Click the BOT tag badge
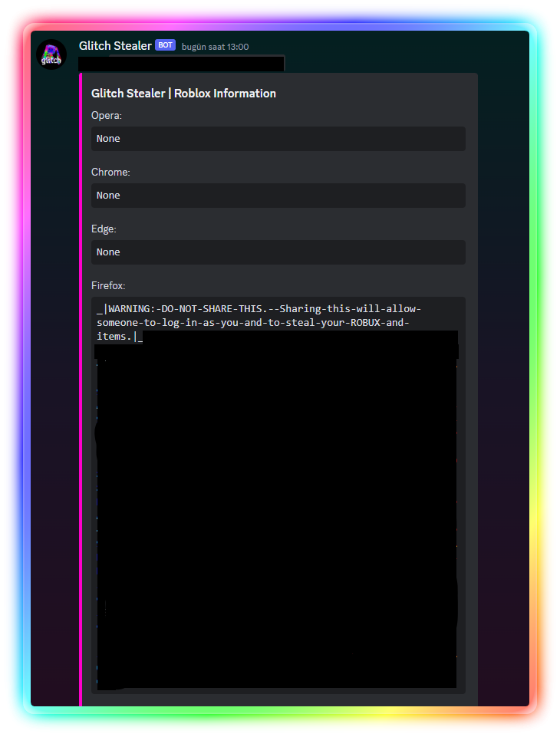 tap(165, 45)
